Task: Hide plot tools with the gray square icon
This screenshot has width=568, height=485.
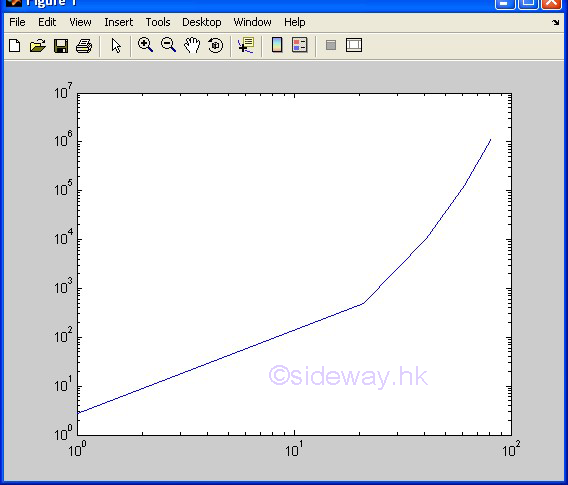Action: 331,45
